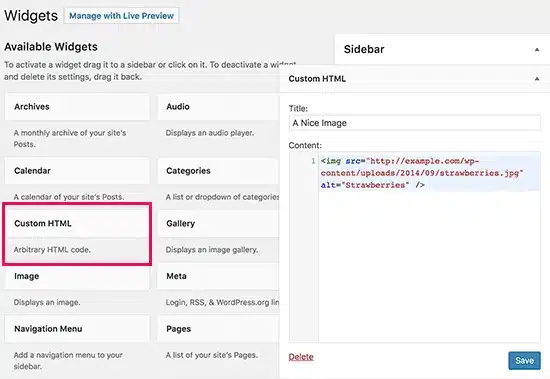Viewport: 550px width, 379px height.
Task: Click the 'Displays an audio player.' description
Action: pyautogui.click(x=209, y=133)
